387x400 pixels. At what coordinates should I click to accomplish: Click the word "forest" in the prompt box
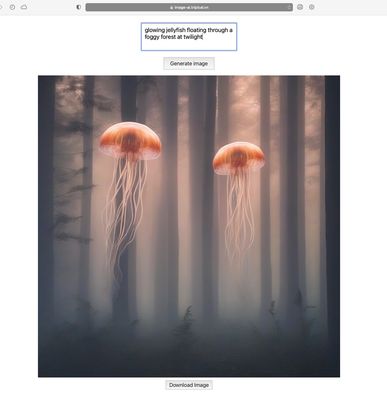point(166,37)
